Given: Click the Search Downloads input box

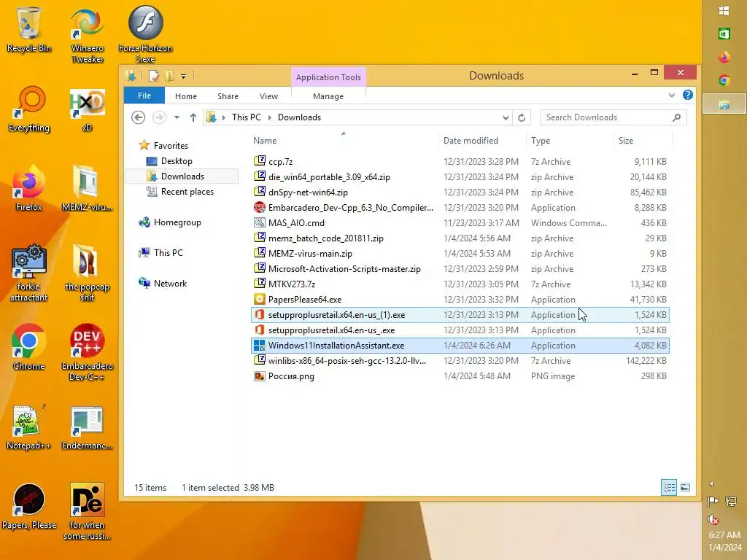Looking at the screenshot, I should tap(613, 117).
